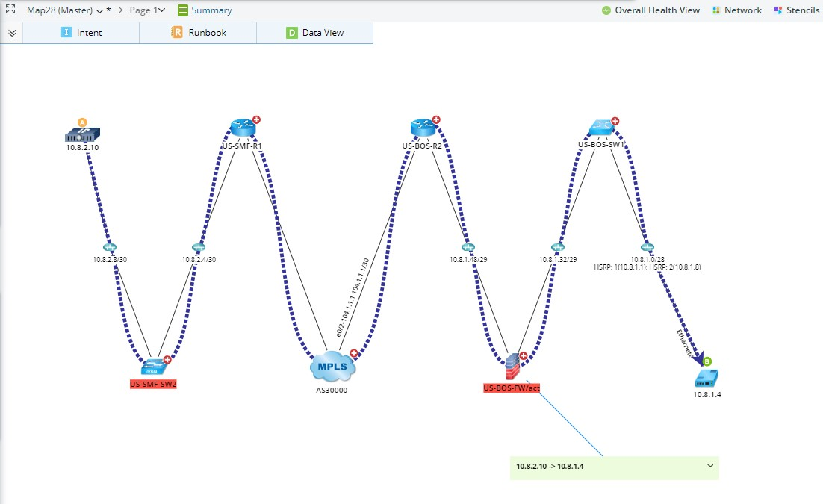Click the Overall Health View icon

click(606, 10)
